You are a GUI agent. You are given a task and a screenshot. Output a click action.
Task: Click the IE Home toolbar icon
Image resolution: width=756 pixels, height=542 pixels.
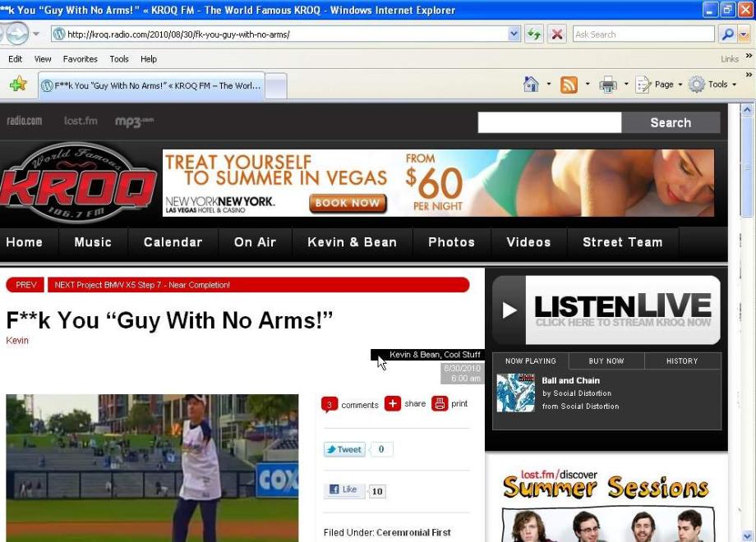[531, 85]
